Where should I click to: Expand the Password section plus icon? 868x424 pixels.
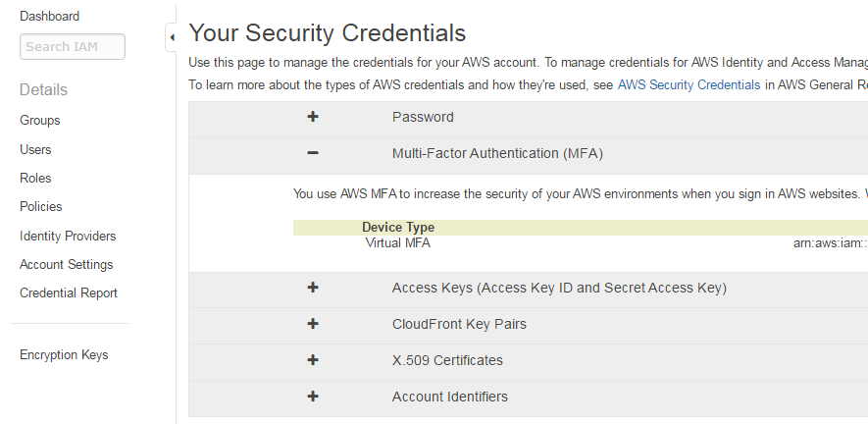tap(313, 117)
